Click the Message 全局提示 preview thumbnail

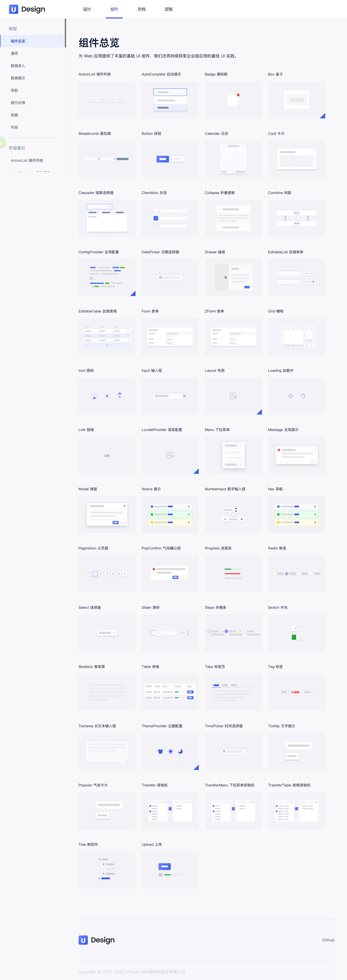point(296,455)
